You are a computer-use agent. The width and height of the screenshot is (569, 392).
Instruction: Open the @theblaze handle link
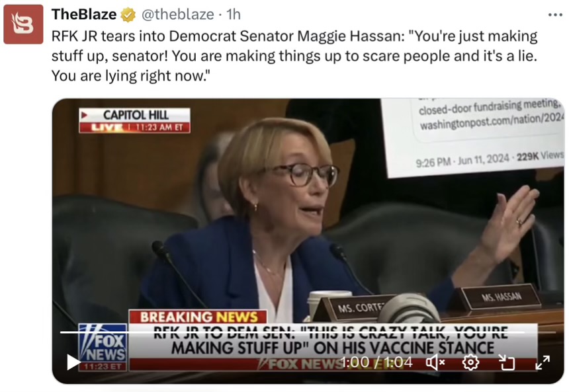tap(177, 15)
